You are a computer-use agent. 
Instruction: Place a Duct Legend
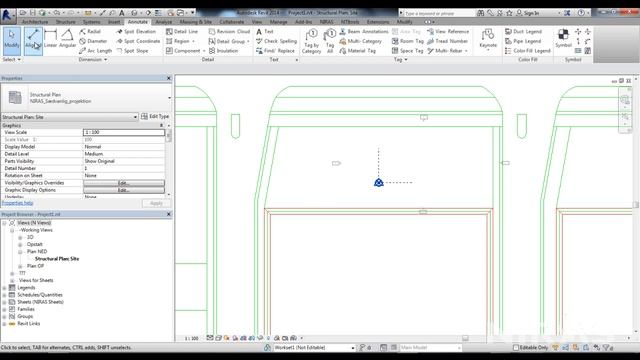(523, 31)
